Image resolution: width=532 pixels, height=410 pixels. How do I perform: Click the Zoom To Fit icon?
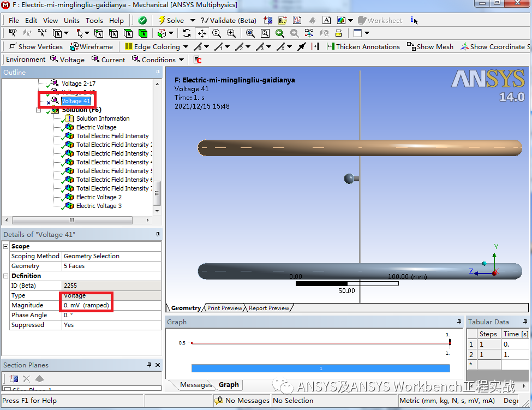[x=250, y=33]
